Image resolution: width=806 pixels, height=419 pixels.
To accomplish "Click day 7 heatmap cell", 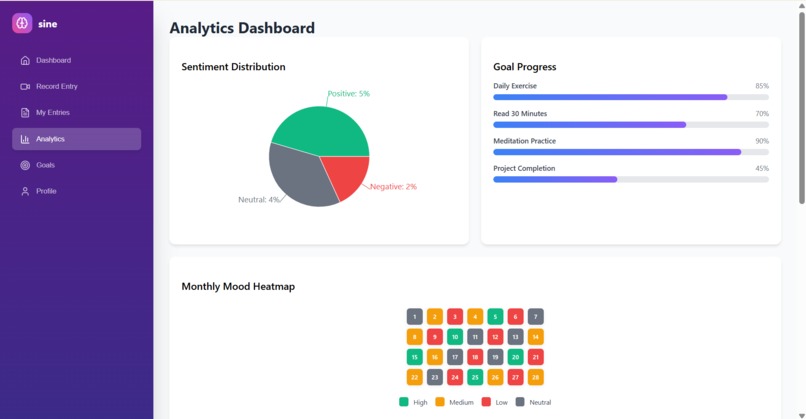I will pos(536,317).
